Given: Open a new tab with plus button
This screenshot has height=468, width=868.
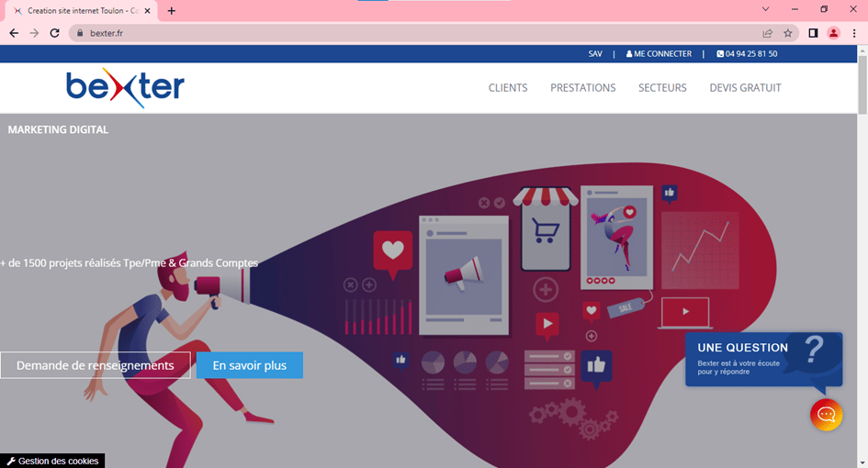Looking at the screenshot, I should (172, 10).
